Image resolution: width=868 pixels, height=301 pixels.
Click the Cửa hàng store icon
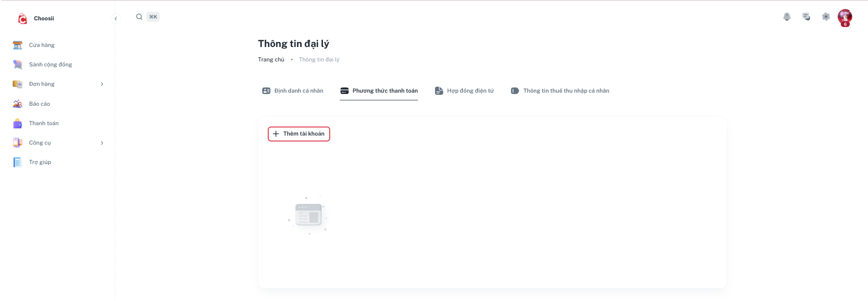[18, 45]
